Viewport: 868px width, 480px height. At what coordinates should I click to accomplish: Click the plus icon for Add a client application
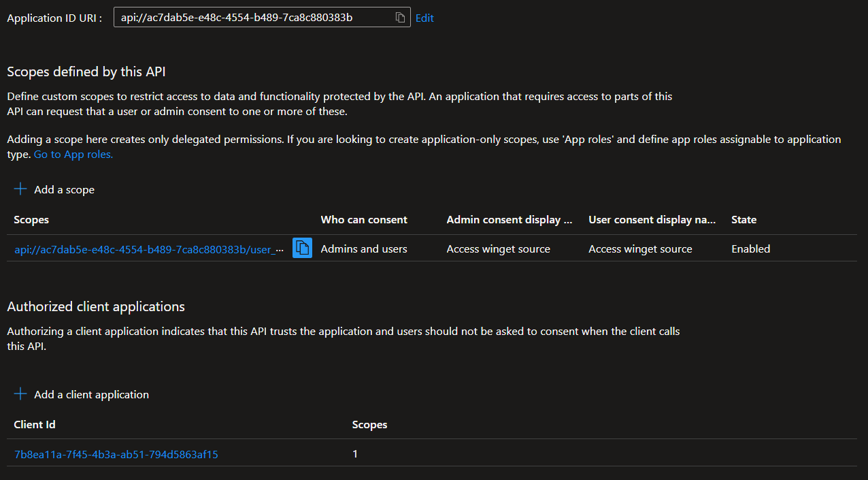20,394
